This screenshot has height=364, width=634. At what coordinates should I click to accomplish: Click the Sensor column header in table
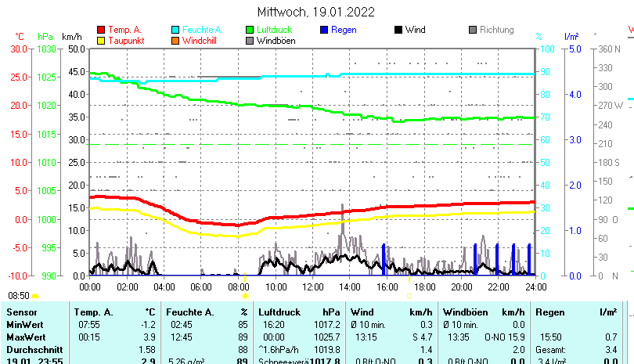click(21, 312)
